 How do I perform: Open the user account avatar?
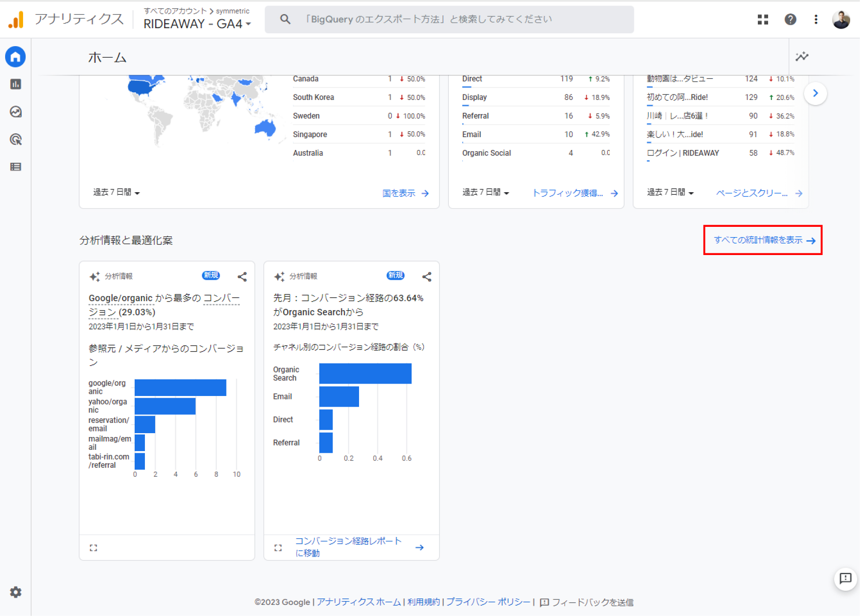click(841, 19)
